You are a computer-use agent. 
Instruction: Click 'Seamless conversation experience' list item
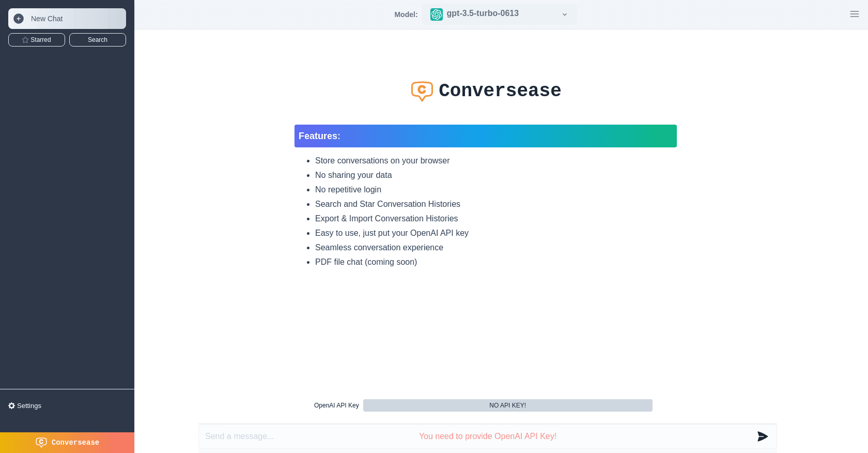[x=379, y=248]
